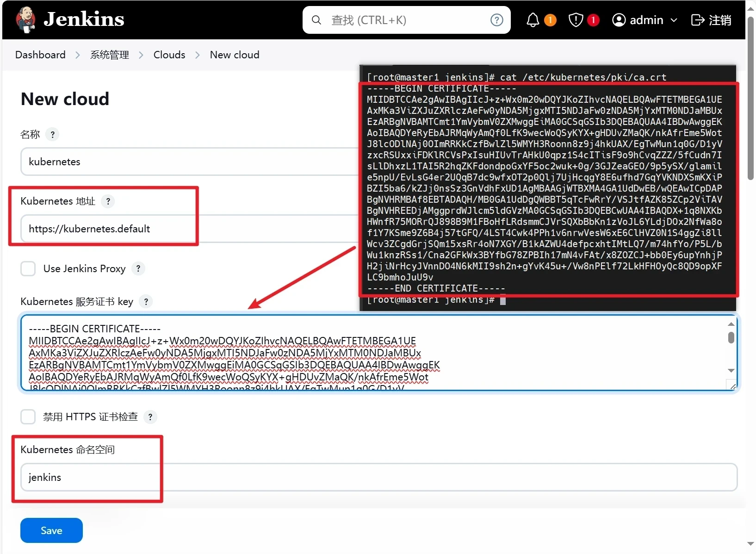Click the 注销 logout icon
Viewport: 756px width, 554px height.
(x=697, y=20)
